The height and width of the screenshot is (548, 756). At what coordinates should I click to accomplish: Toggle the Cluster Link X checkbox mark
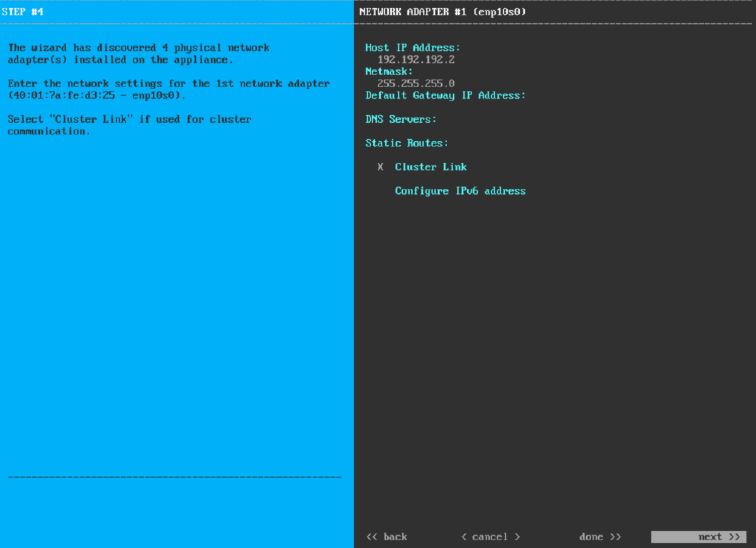[x=380, y=167]
